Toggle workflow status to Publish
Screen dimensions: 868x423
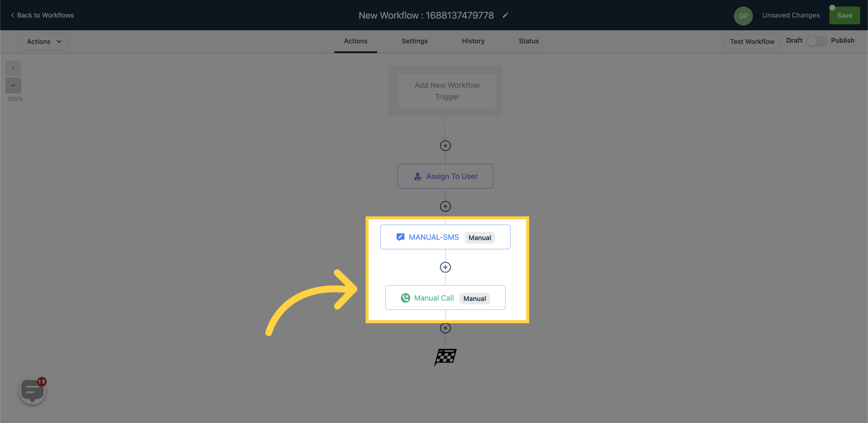[816, 41]
